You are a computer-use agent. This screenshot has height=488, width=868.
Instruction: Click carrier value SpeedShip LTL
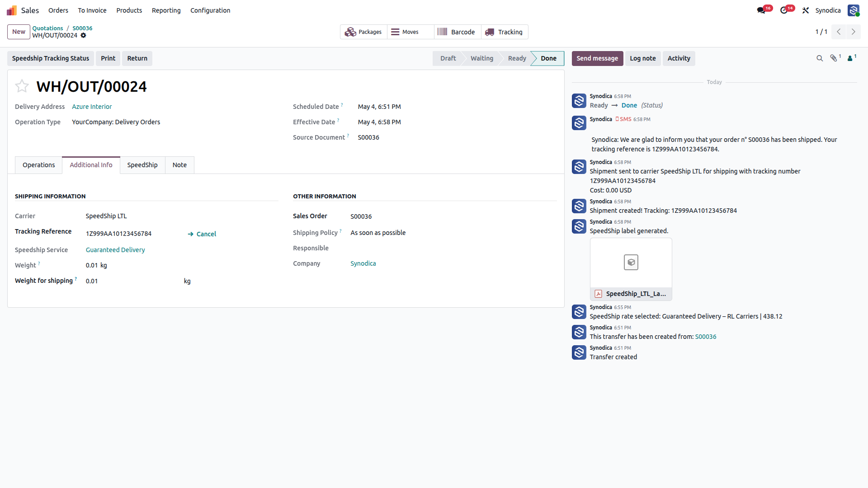106,216
